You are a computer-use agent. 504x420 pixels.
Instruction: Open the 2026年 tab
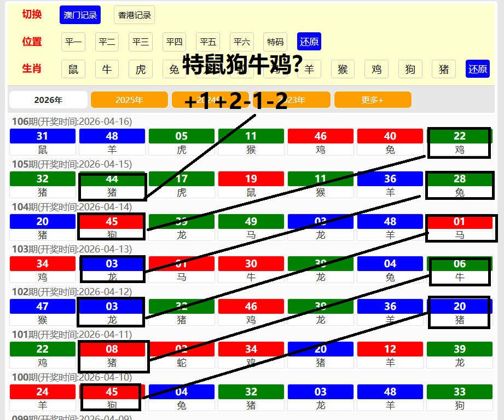(x=48, y=100)
